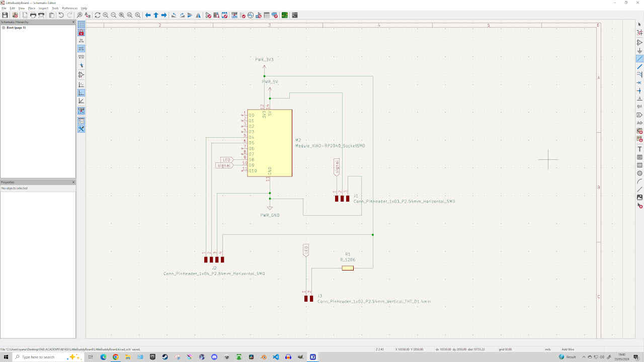Select the Add Symbol tool
This screenshot has height=362, width=644.
coord(640,43)
